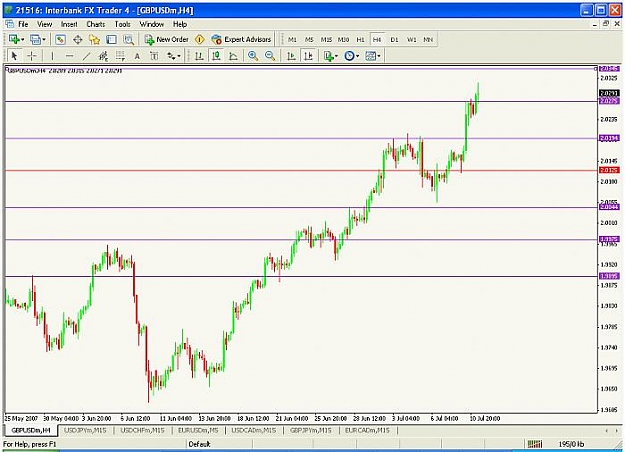
Task: Open the Market Watch window icon
Action: pyautogui.click(x=60, y=39)
